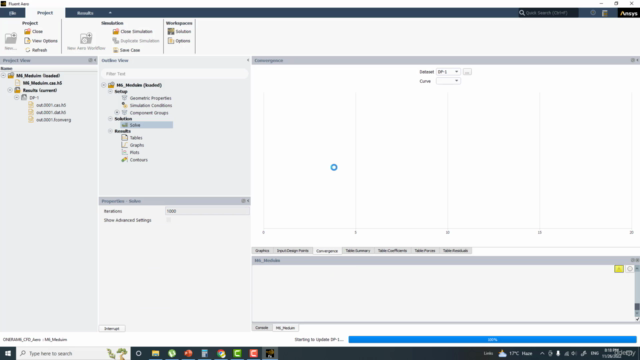Select Geometric Properties in outline
This screenshot has height=360, width=640.
coord(150,98)
